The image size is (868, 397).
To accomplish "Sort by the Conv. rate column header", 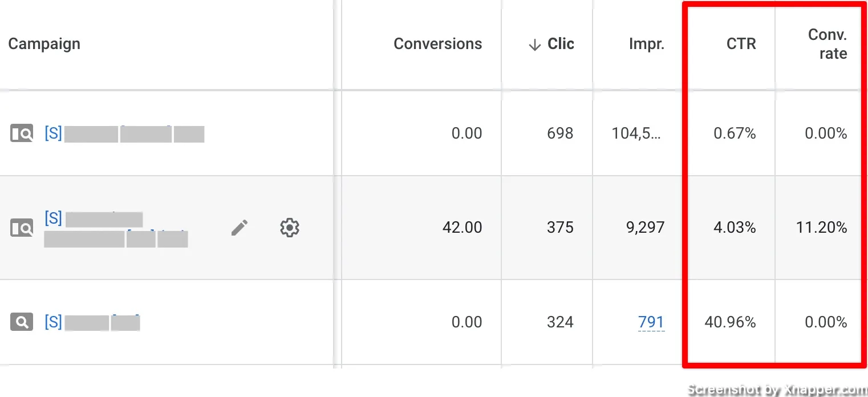I will 828,44.
